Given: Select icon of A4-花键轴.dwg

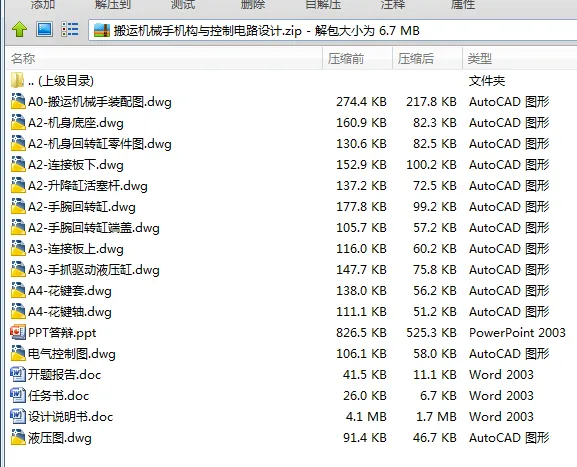Looking at the screenshot, I should pos(18,311).
